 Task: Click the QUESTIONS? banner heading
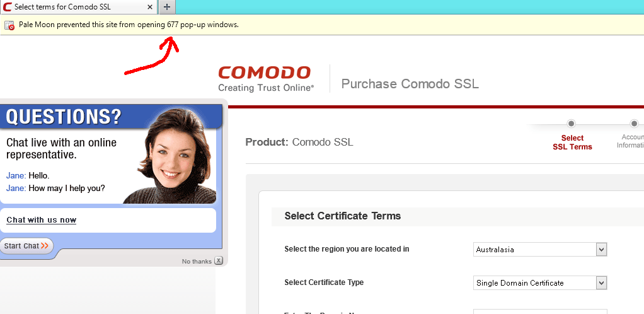(x=64, y=116)
